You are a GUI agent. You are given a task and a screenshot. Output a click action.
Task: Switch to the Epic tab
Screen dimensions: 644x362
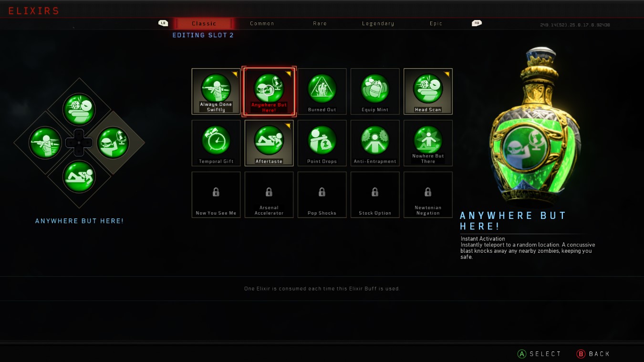[x=436, y=23]
